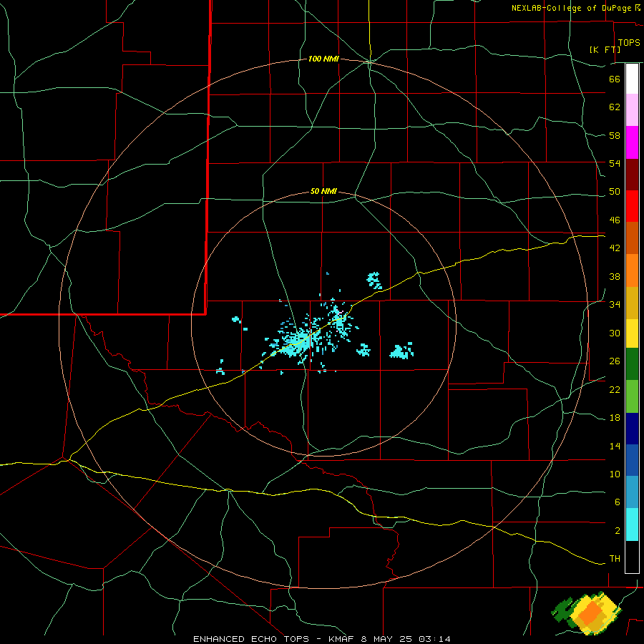Click the ENHANCED ECHO TOPS KMAF caption
This screenshot has height=644, width=644.
322,639
